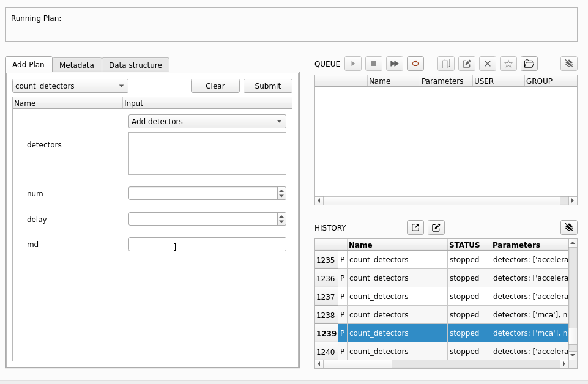Click the Input column header

point(207,103)
